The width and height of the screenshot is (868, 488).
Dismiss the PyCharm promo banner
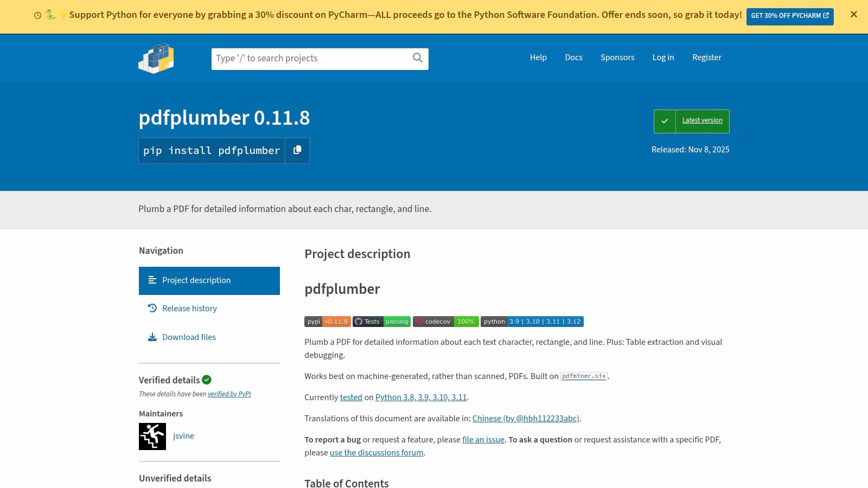coord(853,15)
